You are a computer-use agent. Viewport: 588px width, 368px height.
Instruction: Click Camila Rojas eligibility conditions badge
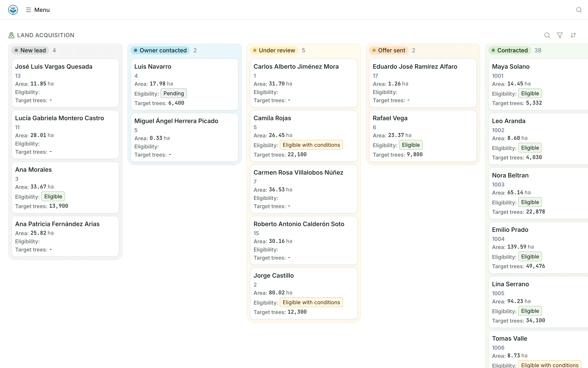[311, 145]
